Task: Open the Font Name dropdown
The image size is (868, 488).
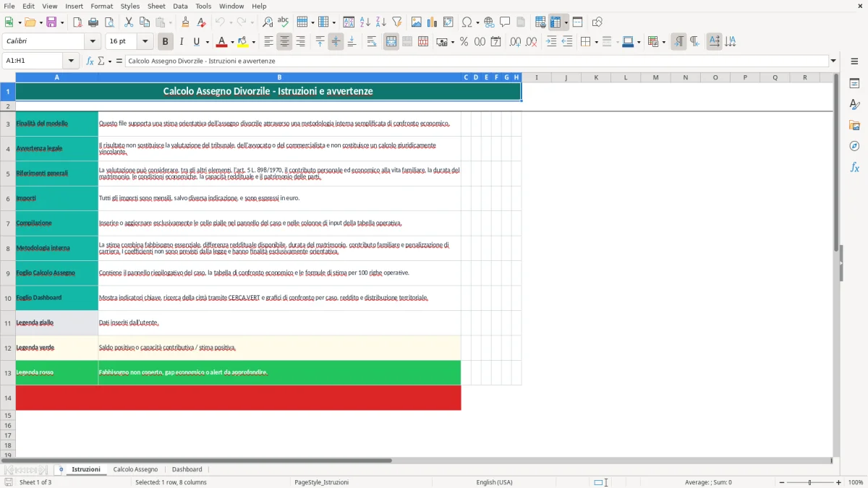Action: tap(92, 42)
